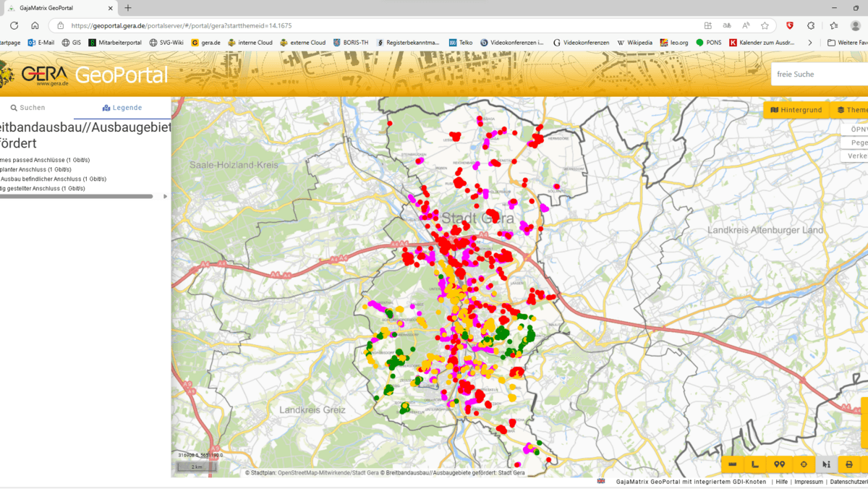
Task: Print the map with printer icon
Action: 849,464
